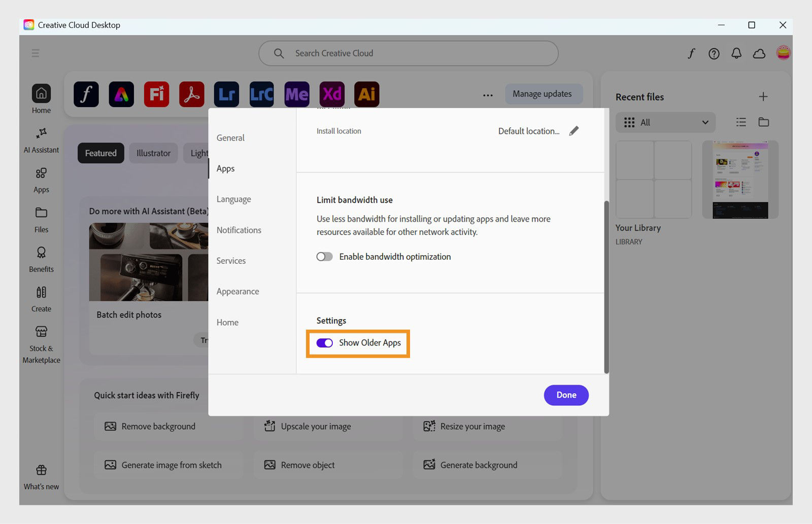
Task: Open the user profile avatar
Action: 784,53
